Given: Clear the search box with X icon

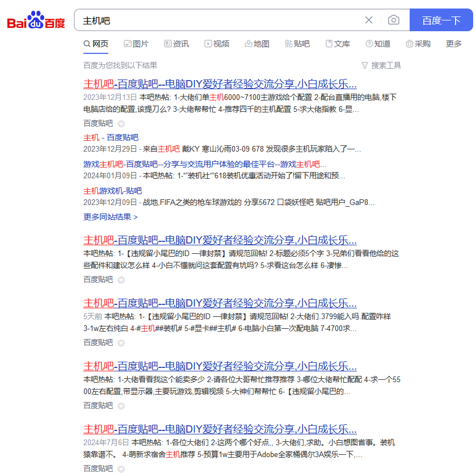Looking at the screenshot, I should (369, 20).
